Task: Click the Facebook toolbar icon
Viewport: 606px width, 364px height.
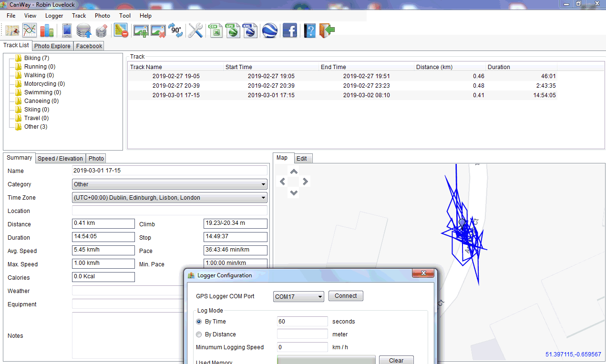Action: [x=290, y=31]
